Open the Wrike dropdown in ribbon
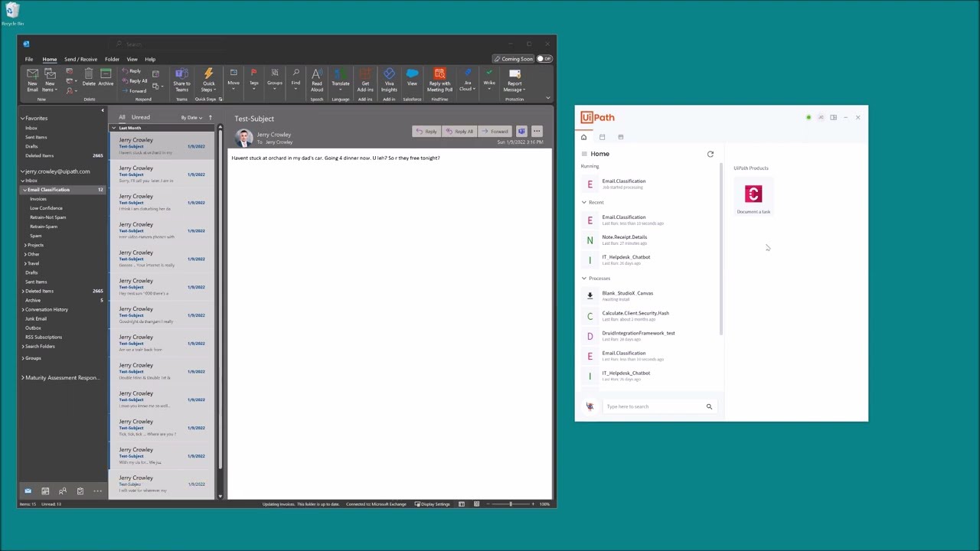The height and width of the screenshot is (551, 980). click(489, 78)
